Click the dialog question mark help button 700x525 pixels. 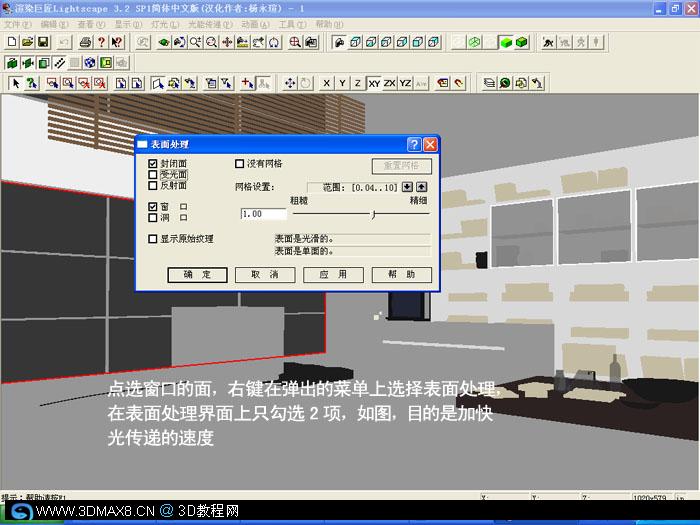coord(414,144)
